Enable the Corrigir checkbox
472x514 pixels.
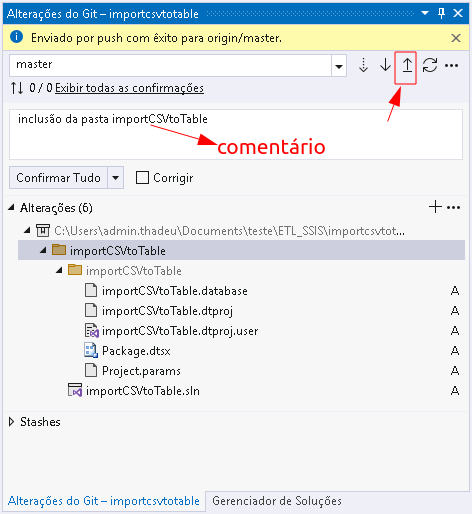click(x=142, y=178)
